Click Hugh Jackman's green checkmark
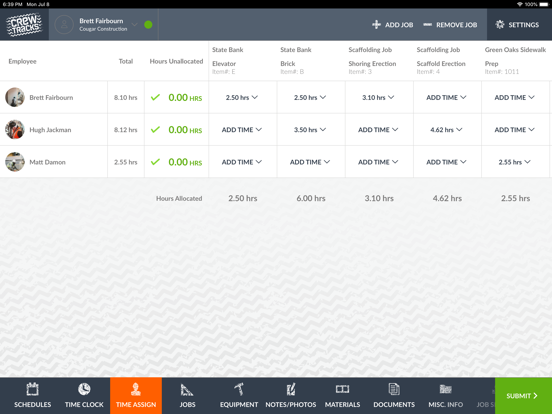Image resolution: width=552 pixels, height=414 pixels. 155,130
